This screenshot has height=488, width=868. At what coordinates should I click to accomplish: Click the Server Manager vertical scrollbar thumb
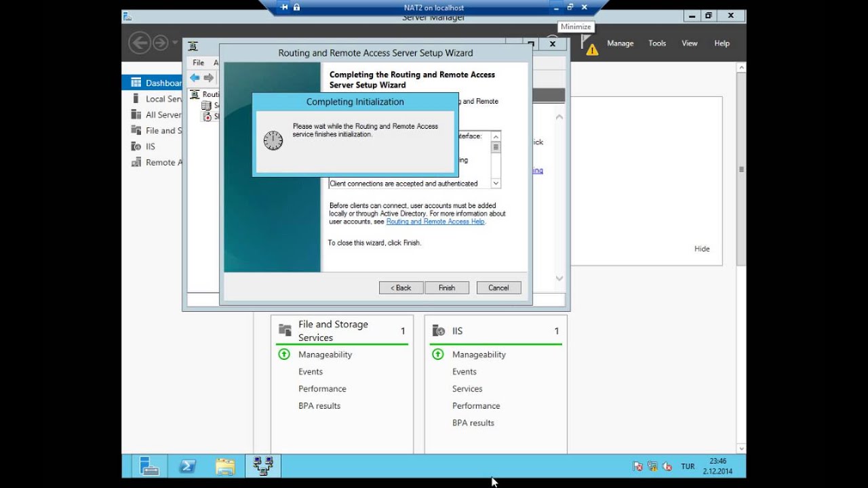click(741, 169)
